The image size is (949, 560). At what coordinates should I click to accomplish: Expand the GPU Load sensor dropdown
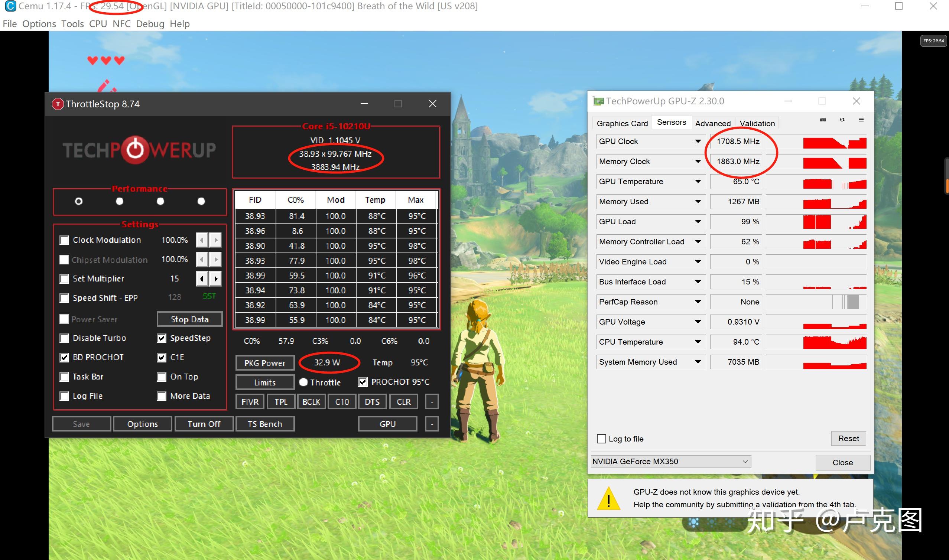tap(698, 221)
